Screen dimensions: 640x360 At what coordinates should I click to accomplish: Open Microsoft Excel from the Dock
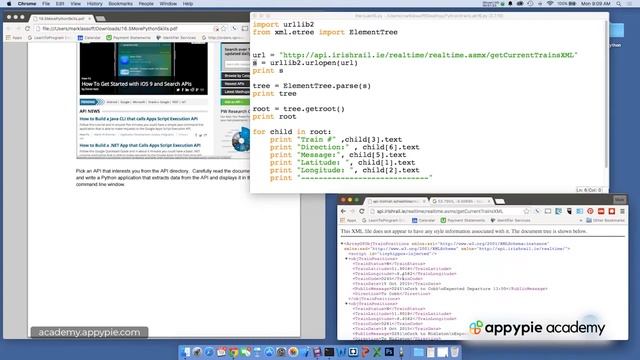point(377,352)
